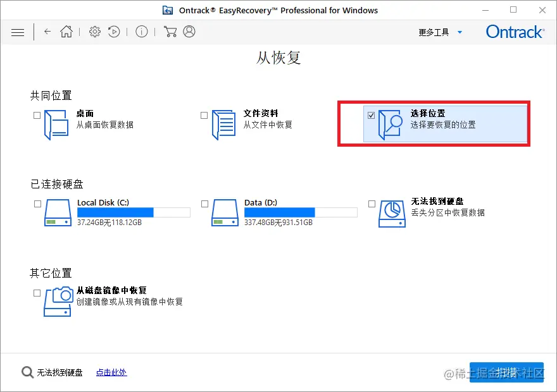Uncheck the 选择位置 checkbox

(371, 115)
